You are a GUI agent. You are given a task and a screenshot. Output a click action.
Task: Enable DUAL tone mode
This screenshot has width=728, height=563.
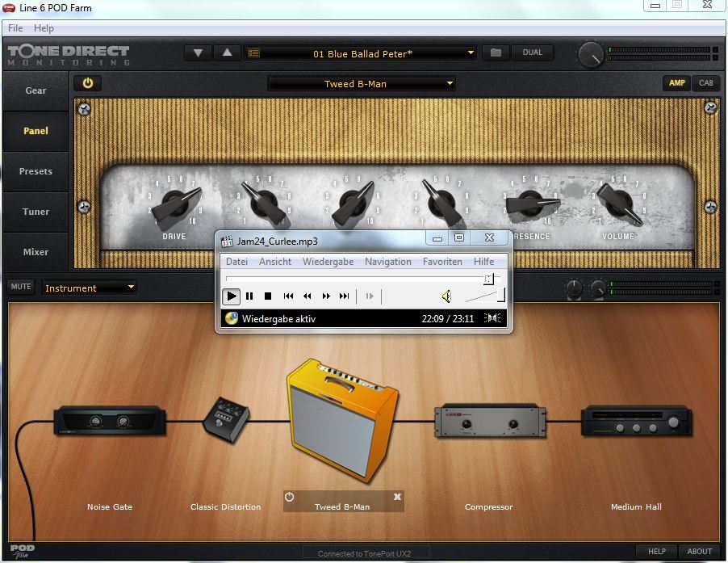(533, 53)
